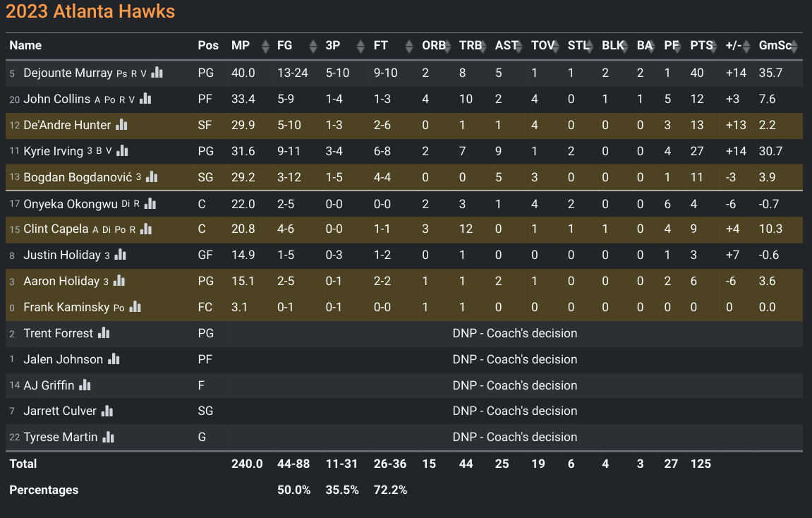
Task: Open the chart icon beside De'Andre Hunter
Action: [x=122, y=124]
